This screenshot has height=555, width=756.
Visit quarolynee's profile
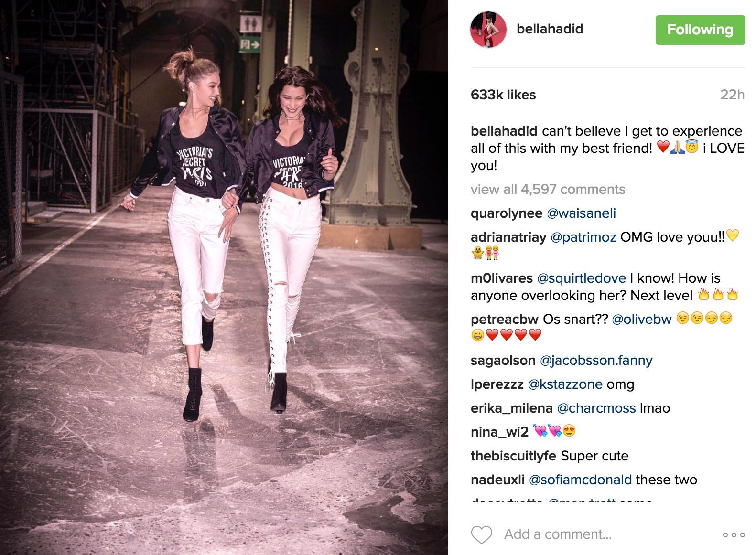[x=507, y=213]
